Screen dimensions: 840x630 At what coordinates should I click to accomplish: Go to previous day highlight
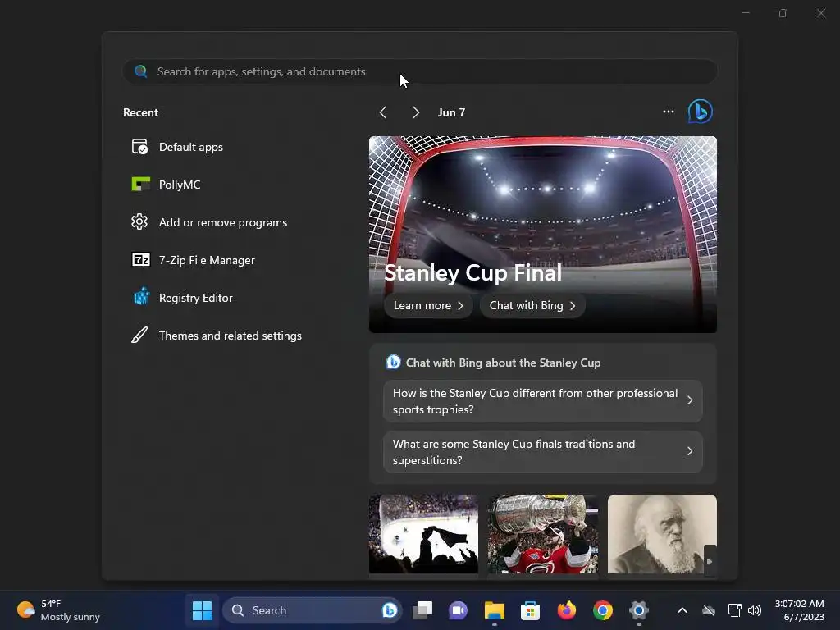click(x=382, y=112)
